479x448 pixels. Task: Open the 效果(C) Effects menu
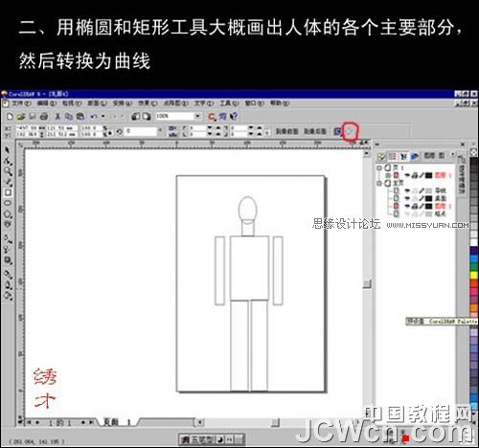click(x=148, y=103)
